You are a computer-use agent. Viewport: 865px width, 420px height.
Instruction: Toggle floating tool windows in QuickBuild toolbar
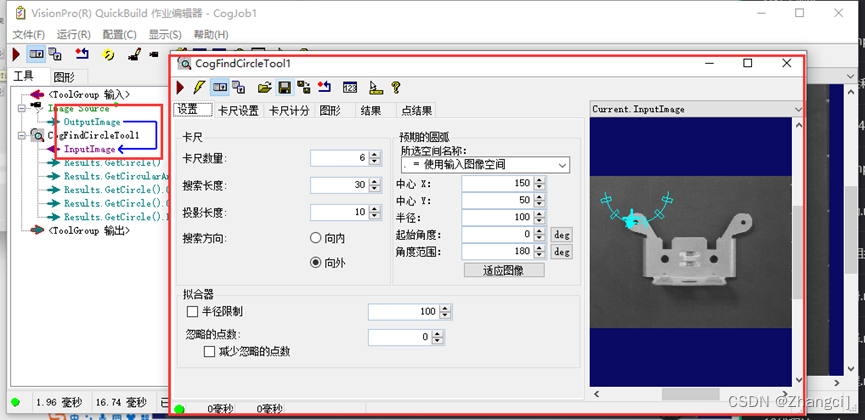[x=37, y=54]
